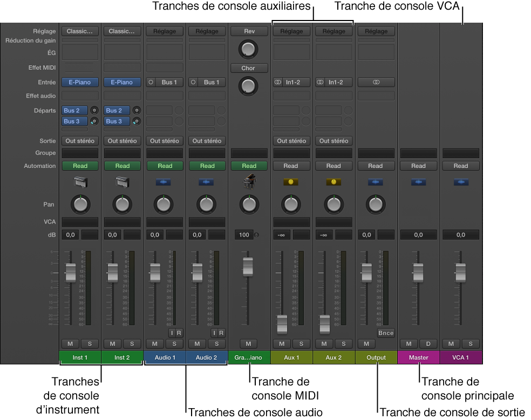Select the instrument icon on the Inst 2 strip
531x420 pixels.
[x=122, y=182]
